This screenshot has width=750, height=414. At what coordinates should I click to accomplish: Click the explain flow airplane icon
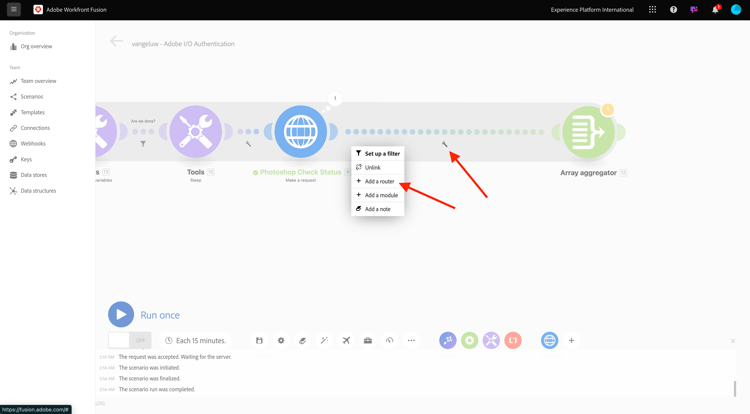(x=346, y=340)
